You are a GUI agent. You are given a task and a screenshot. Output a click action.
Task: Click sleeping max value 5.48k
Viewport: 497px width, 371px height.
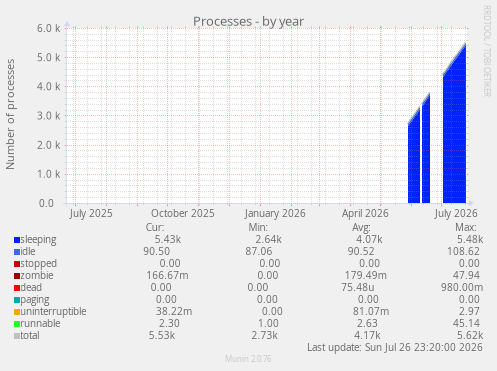(x=470, y=239)
